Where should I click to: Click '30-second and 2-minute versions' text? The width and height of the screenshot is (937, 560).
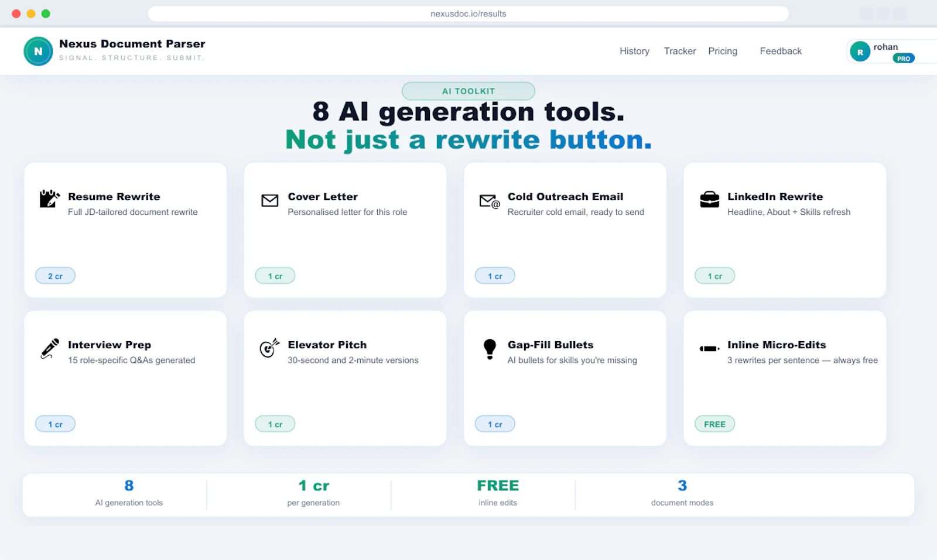pos(353,360)
